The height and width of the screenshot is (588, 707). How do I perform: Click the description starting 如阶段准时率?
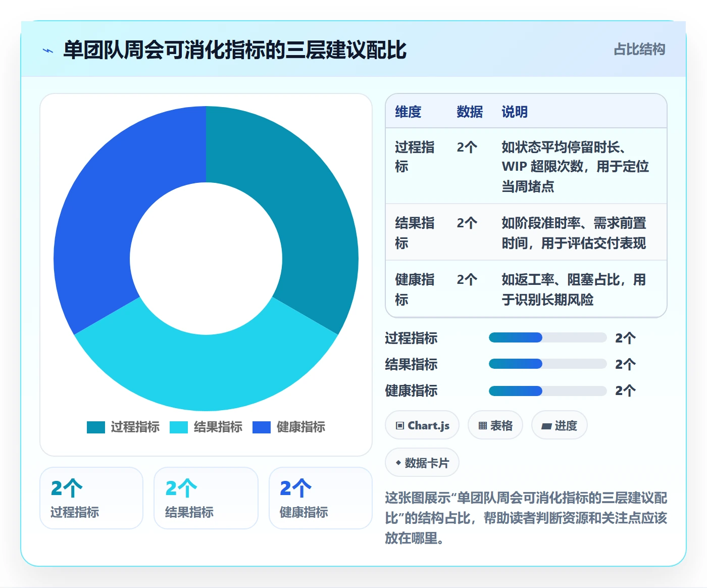pos(574,233)
